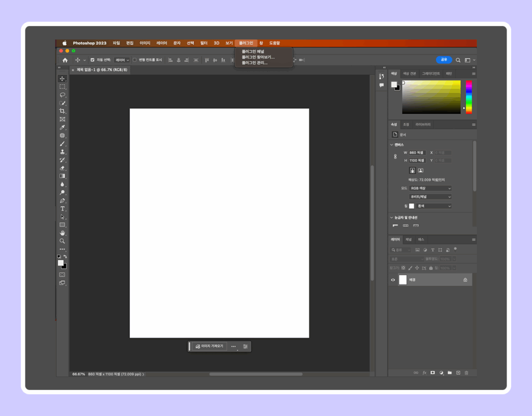Click the create new layer icon

coord(458,372)
